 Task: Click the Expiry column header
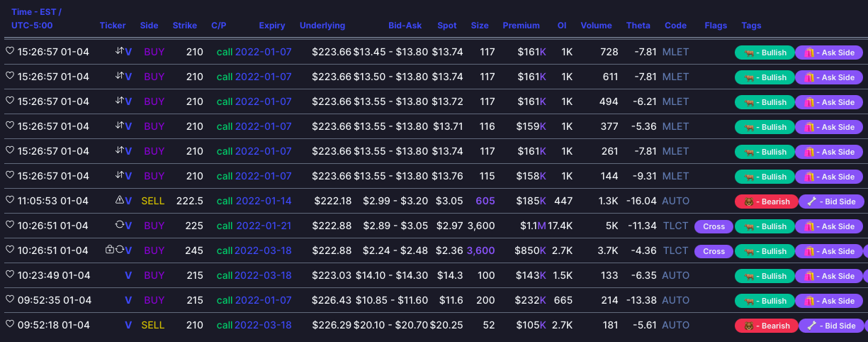272,26
